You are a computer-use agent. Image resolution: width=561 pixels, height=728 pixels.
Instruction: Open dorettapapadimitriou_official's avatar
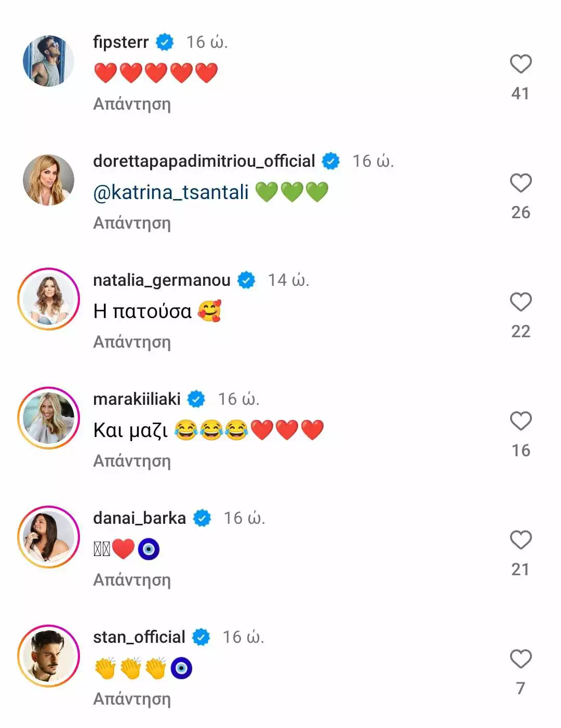pos(48,180)
